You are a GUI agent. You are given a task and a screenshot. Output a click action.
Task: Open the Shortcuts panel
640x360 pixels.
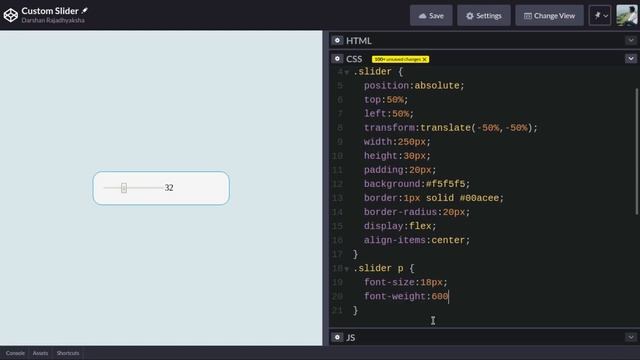click(68, 353)
